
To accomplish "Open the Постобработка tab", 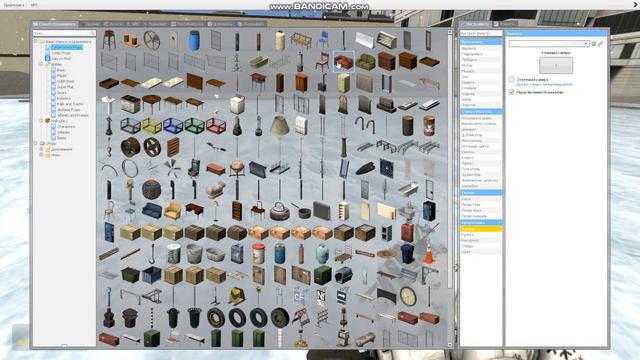I will [x=188, y=24].
